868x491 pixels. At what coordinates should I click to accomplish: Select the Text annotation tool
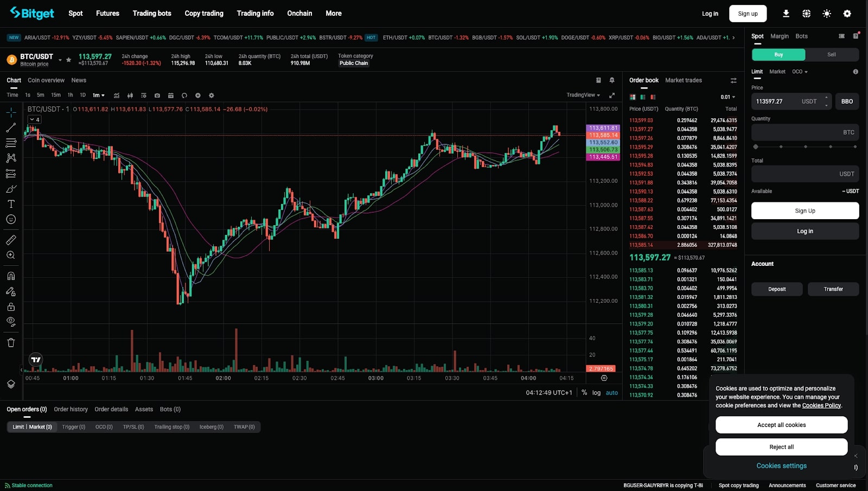11,204
